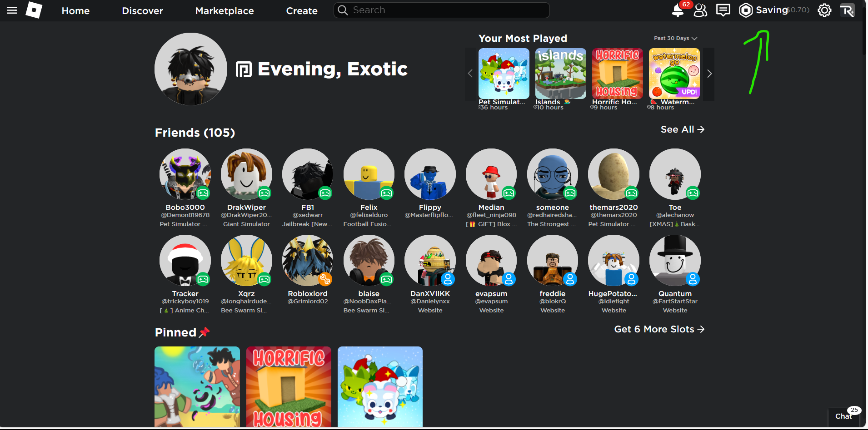
Task: Click "@idlefight" username text
Action: pyautogui.click(x=614, y=301)
